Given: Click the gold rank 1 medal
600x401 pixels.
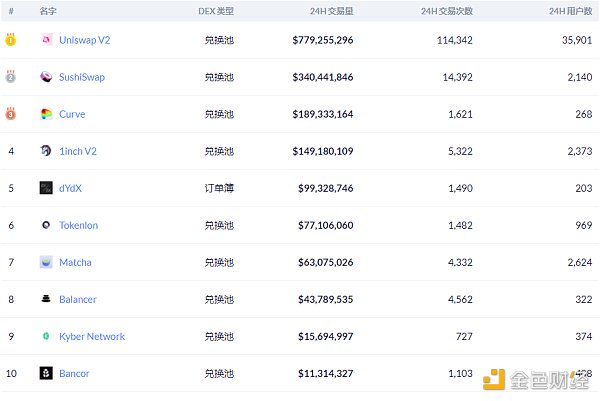Looking at the screenshot, I should click(x=11, y=40).
